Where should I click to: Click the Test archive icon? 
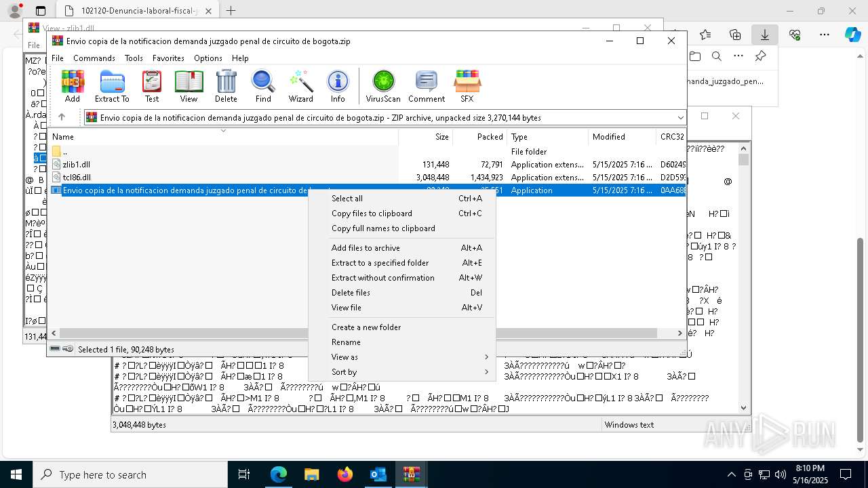(152, 86)
